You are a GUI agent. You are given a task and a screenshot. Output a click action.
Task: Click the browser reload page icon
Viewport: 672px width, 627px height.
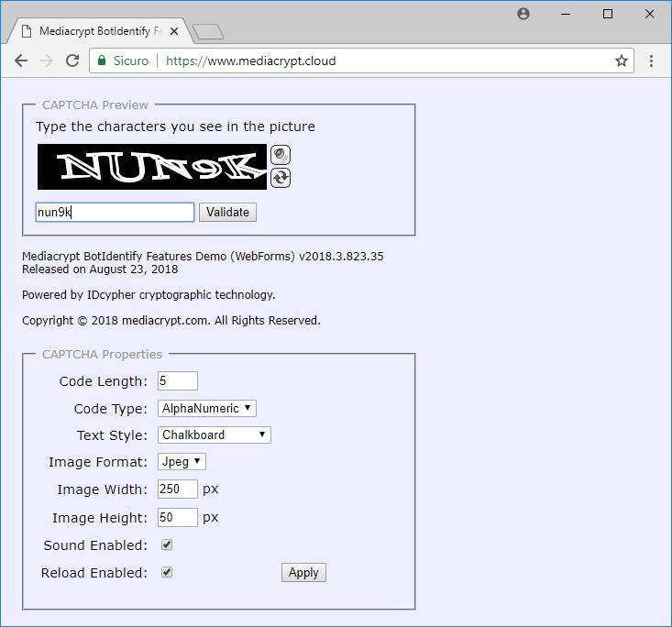72,61
